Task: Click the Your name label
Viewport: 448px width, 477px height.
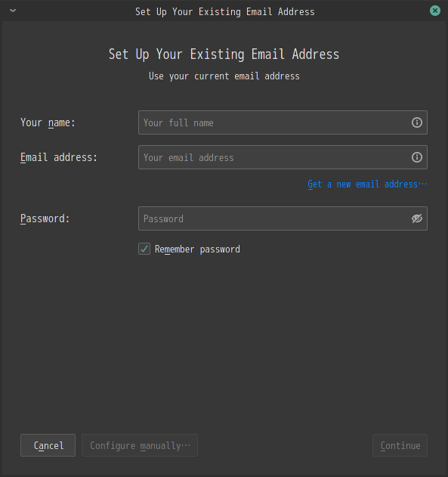Action: [x=48, y=122]
